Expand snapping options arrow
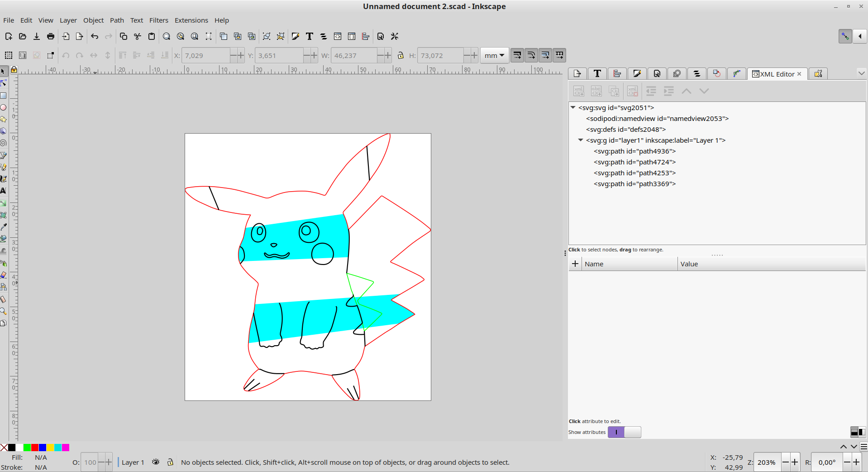The width and height of the screenshot is (868, 472). click(x=860, y=36)
